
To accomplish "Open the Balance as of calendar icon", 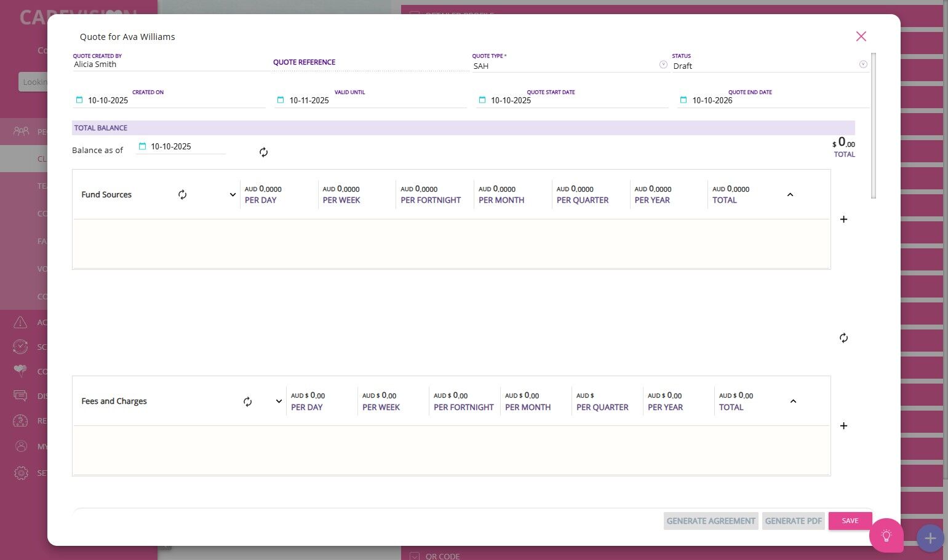I will (143, 146).
